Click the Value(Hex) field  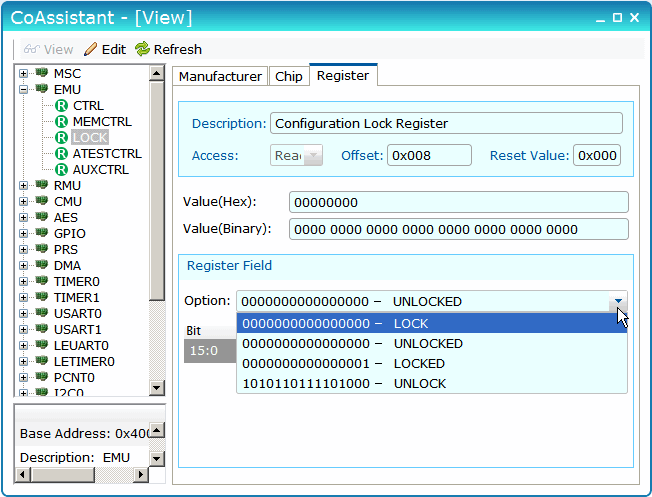click(x=459, y=202)
